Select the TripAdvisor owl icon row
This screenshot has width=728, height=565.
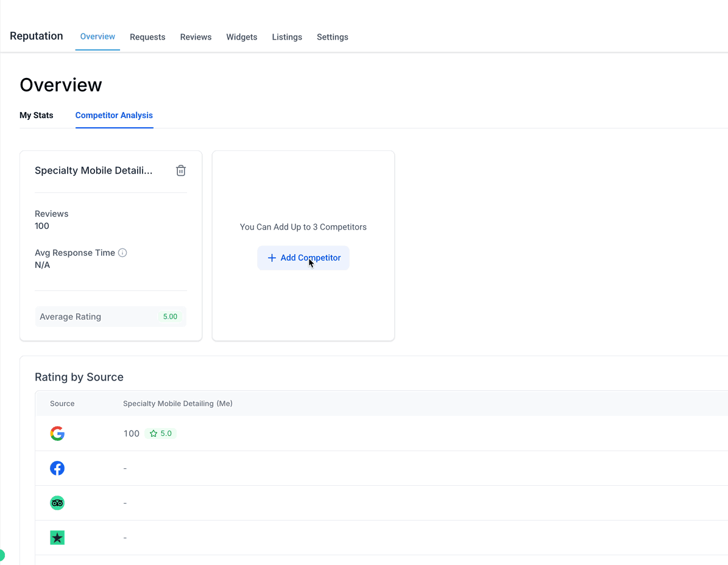pyautogui.click(x=57, y=503)
